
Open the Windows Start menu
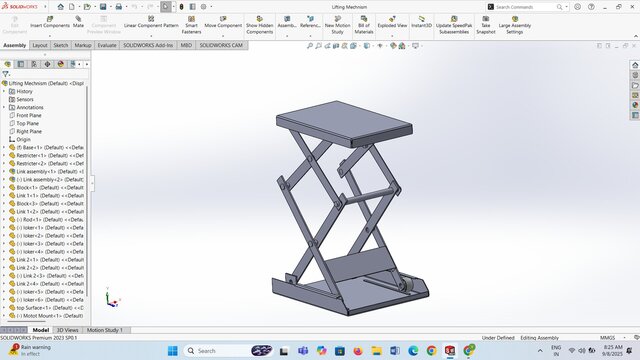(x=173, y=351)
